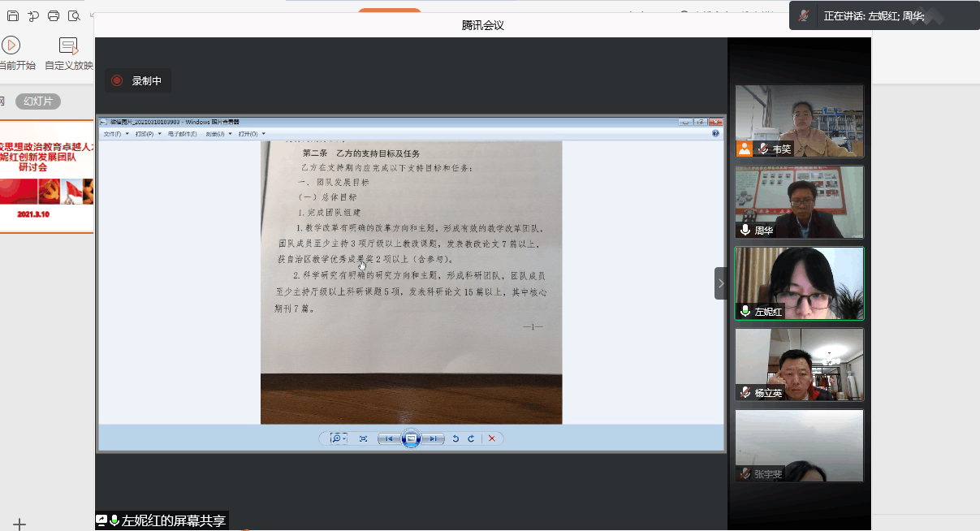980x531 pixels.
Task: Collapse the participant video sidebar arrow
Action: coord(720,283)
